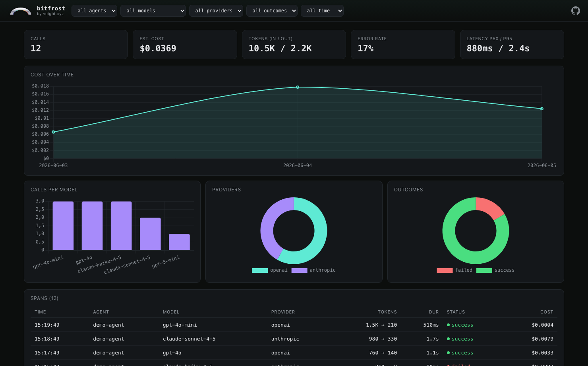Image resolution: width=588 pixels, height=366 pixels.
Task: Click the claude-sonnet-4-5 model cell
Action: 189,339
